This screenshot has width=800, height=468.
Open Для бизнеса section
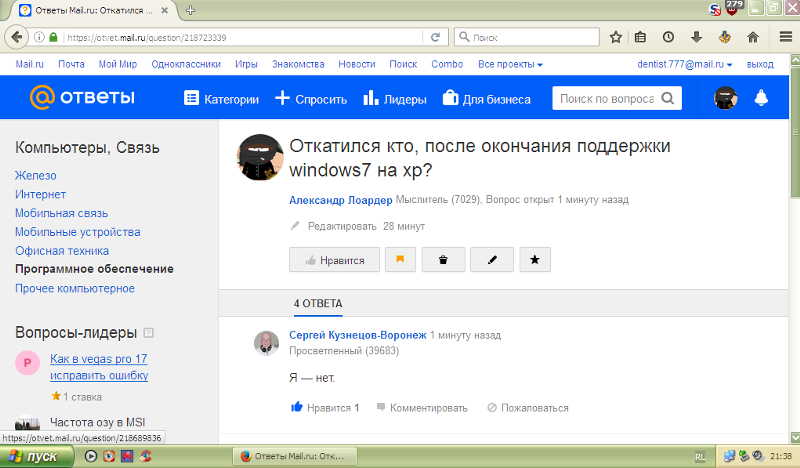pos(487,99)
